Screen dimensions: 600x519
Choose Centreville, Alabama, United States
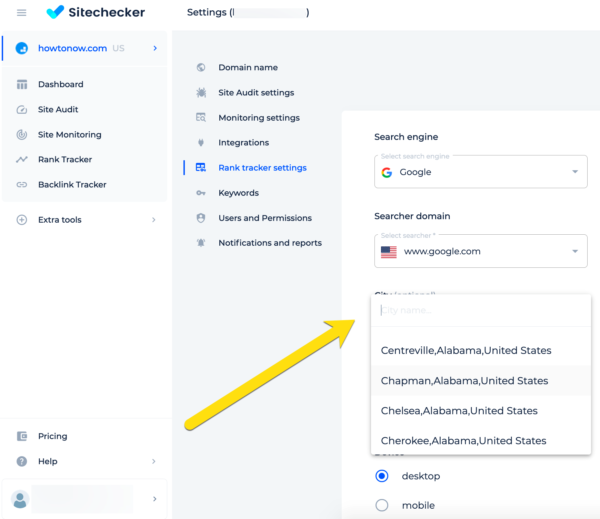(x=481, y=350)
